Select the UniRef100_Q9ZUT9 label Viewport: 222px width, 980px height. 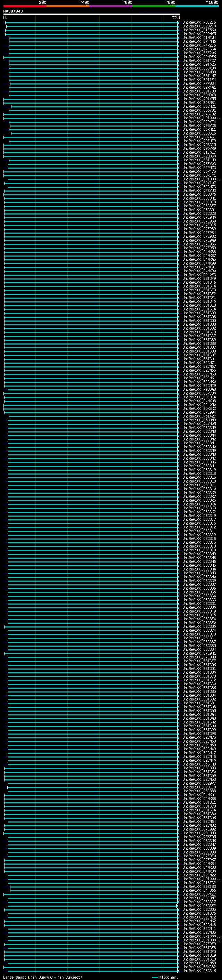[x=199, y=141]
